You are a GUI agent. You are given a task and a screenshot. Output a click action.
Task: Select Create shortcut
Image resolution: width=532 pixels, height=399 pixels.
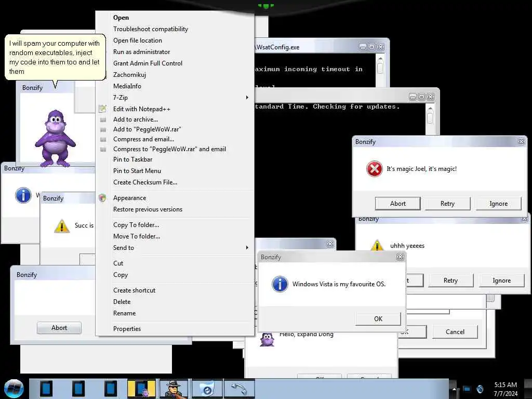pos(175,290)
